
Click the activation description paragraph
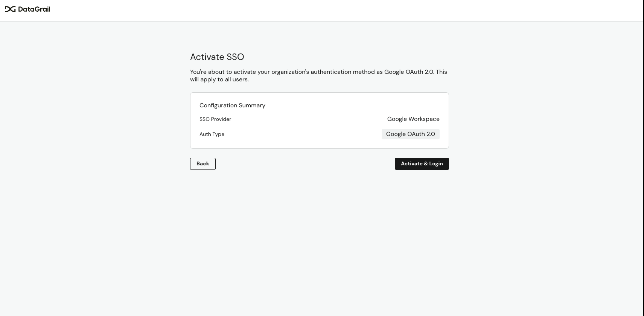click(318, 76)
